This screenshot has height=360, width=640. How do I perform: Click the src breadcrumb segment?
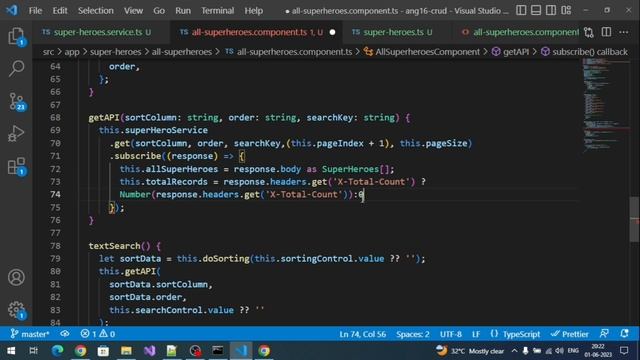(x=48, y=52)
